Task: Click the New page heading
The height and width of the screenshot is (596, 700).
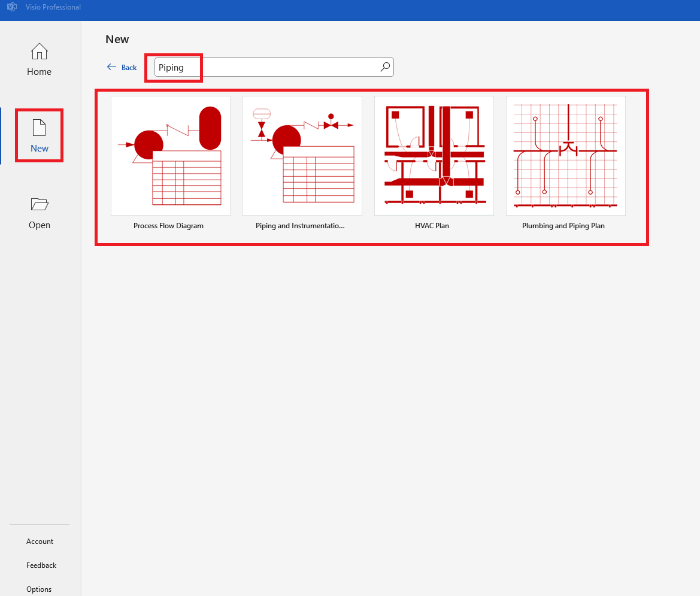Action: (x=117, y=40)
